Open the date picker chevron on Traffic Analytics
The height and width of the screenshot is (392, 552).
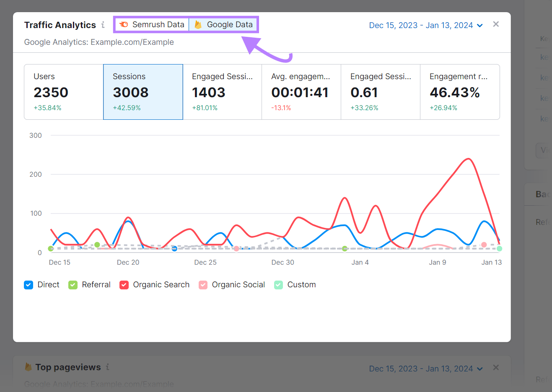480,25
